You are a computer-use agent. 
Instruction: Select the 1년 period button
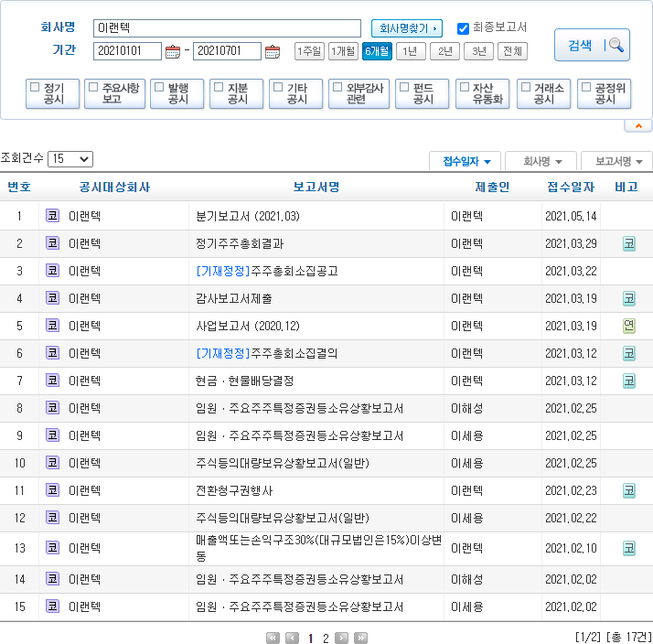coord(411,51)
